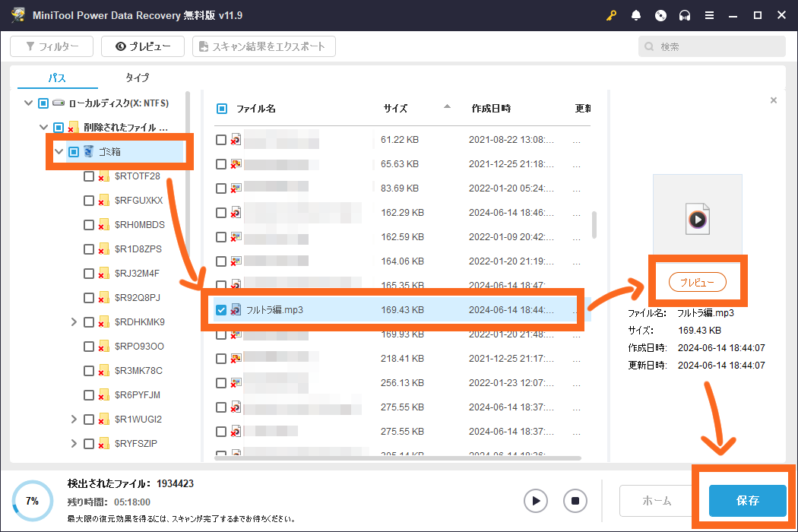The image size is (798, 532).
Task: Expand the $RDHKMK9 folder
Action: [x=74, y=322]
